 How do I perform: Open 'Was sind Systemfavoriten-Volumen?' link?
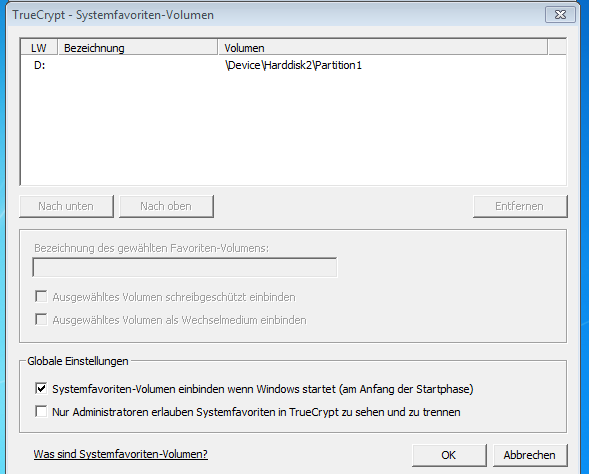click(121, 454)
